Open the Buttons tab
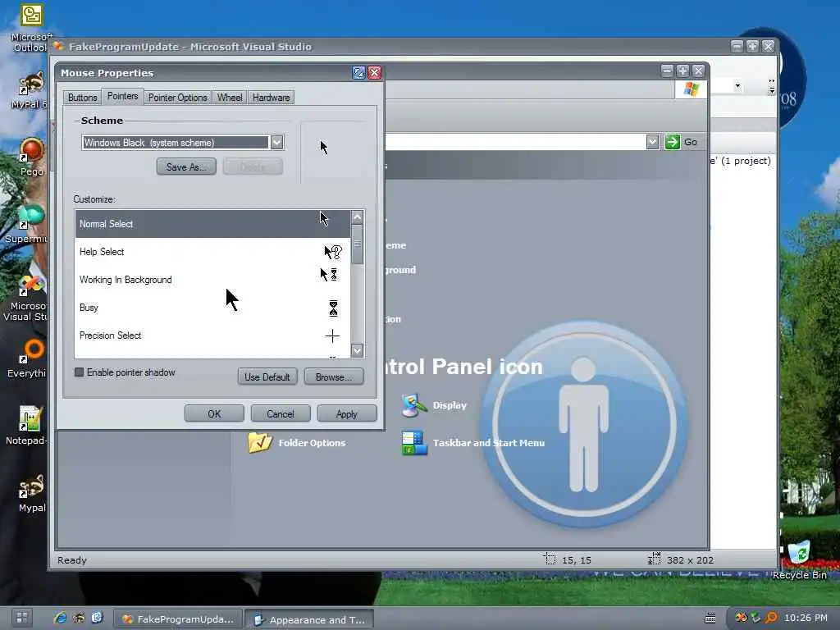 pos(83,98)
